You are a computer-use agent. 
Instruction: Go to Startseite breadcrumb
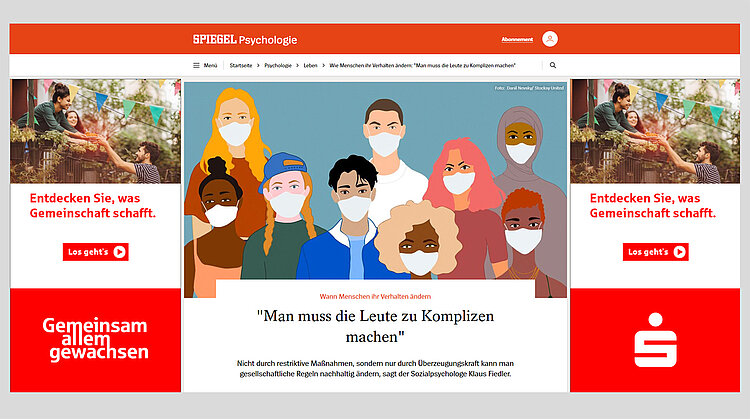coord(241,66)
